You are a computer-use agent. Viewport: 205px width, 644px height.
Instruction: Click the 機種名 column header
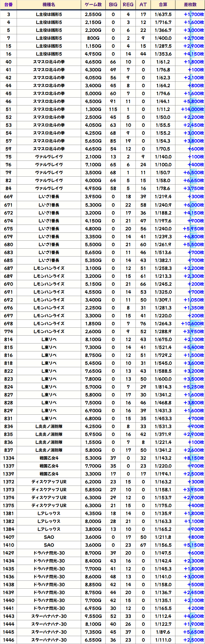point(49,5)
